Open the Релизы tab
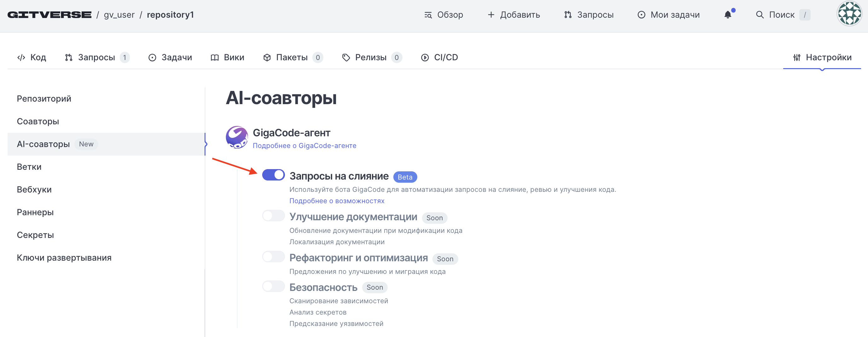 click(372, 58)
